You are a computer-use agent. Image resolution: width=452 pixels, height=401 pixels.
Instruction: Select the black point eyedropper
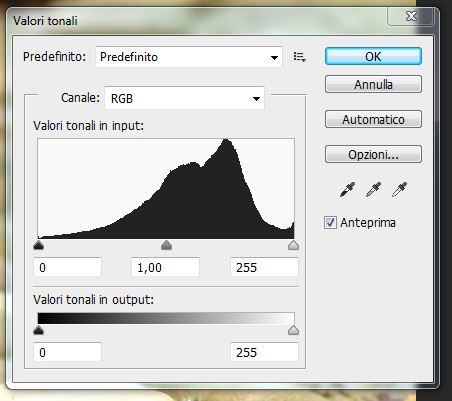tap(347, 190)
